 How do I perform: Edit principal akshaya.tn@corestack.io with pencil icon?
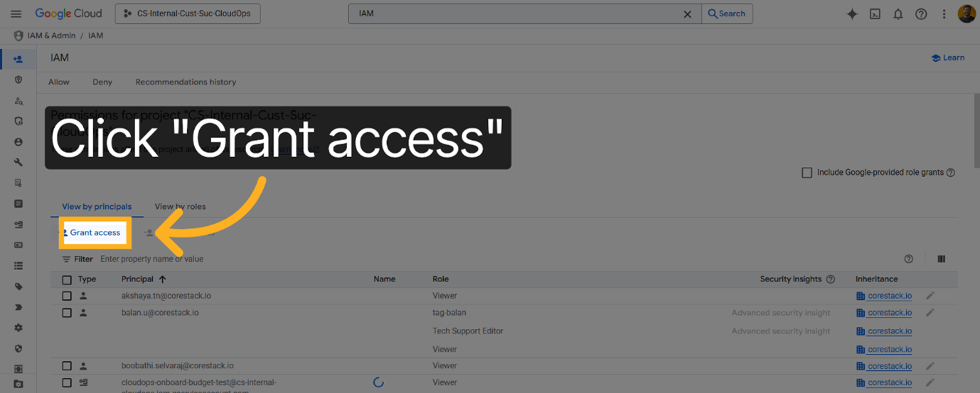[930, 296]
